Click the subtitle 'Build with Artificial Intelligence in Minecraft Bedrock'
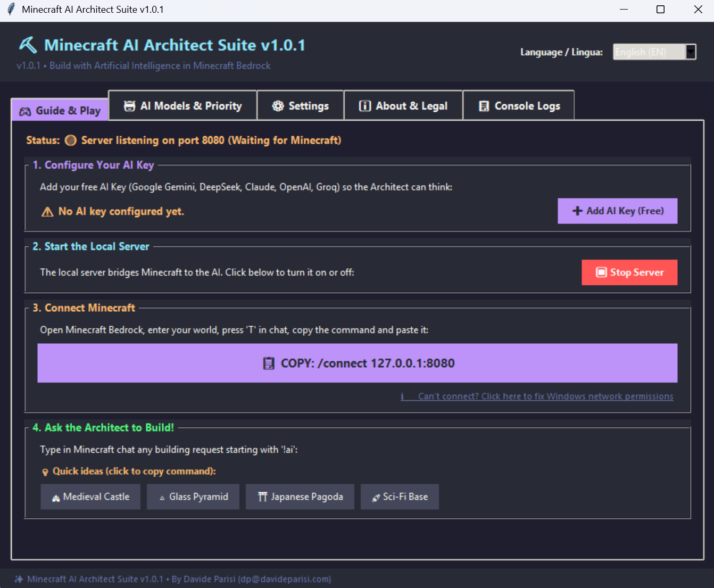714x588 pixels. 160,66
